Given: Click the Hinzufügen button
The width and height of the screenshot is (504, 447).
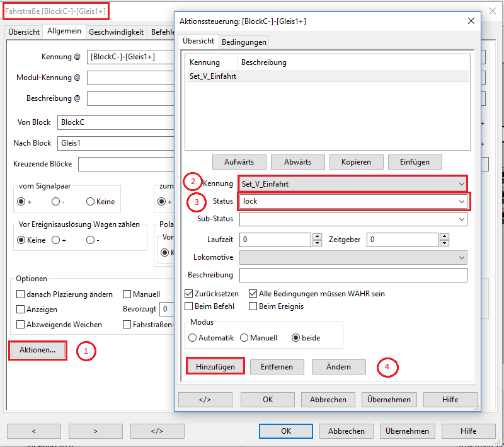Looking at the screenshot, I should click(x=215, y=366).
